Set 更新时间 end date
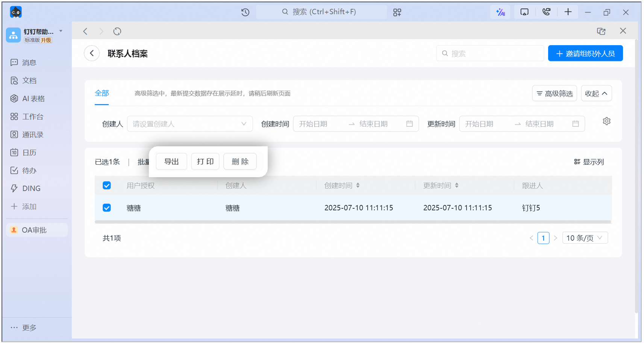 click(539, 124)
